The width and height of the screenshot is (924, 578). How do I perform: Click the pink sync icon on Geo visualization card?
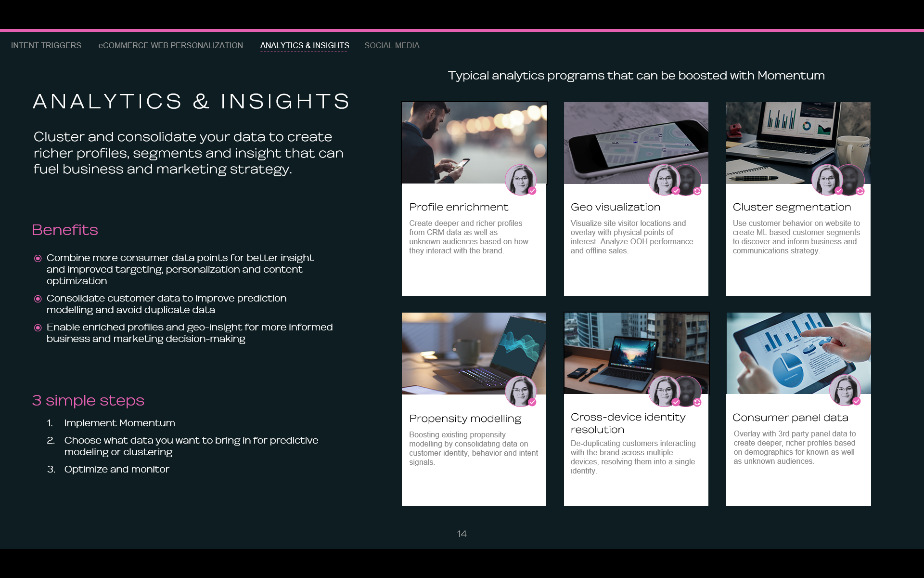pos(697,192)
